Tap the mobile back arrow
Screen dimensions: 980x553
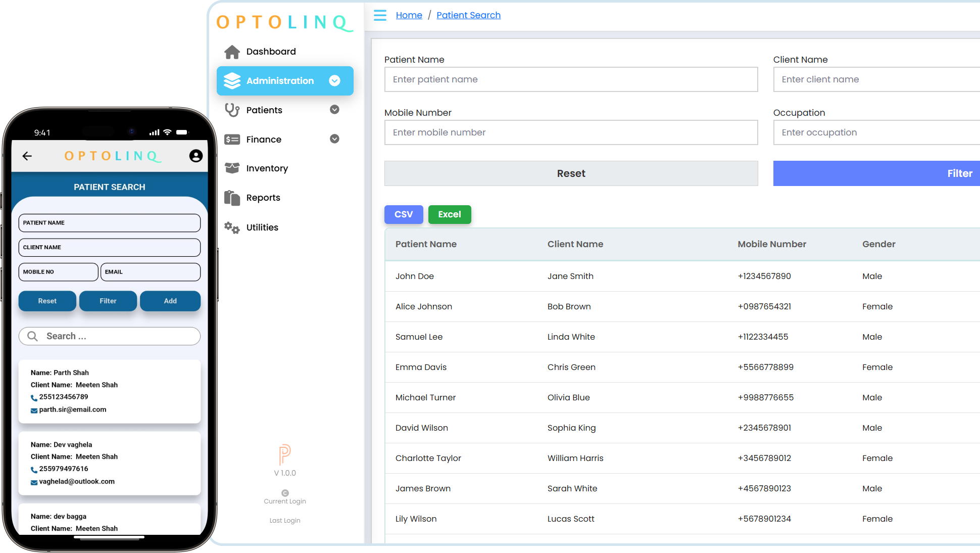point(27,156)
